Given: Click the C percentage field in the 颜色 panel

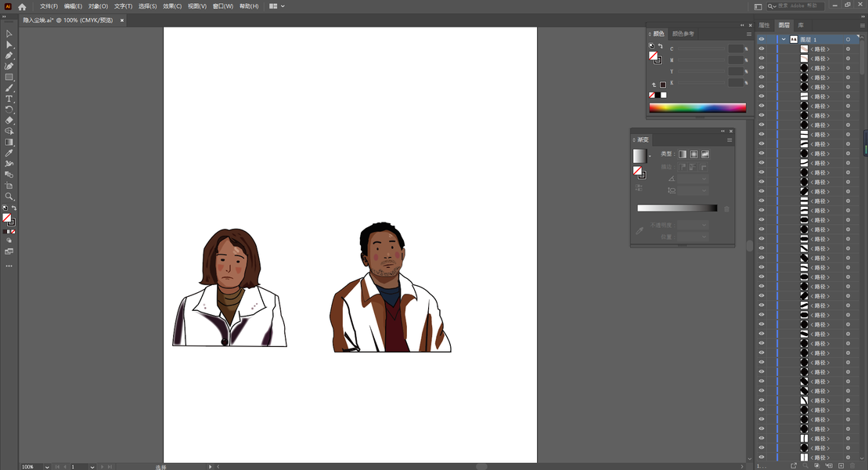Looking at the screenshot, I should point(736,49).
